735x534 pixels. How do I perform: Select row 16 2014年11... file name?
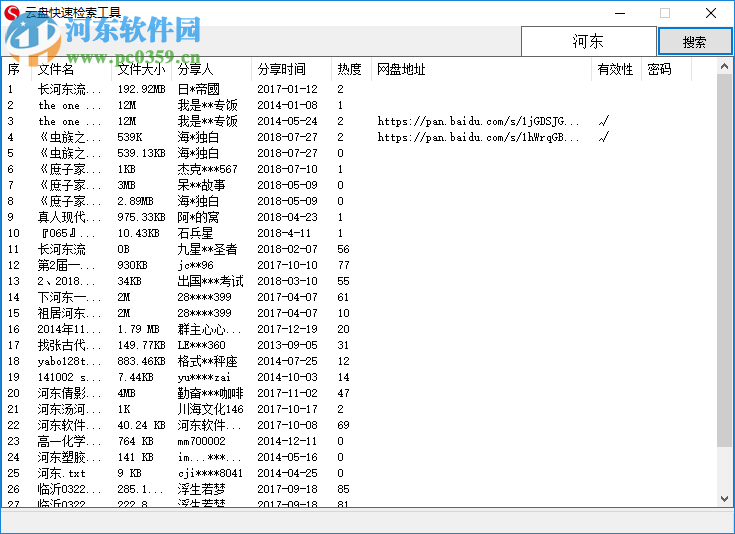coord(69,329)
